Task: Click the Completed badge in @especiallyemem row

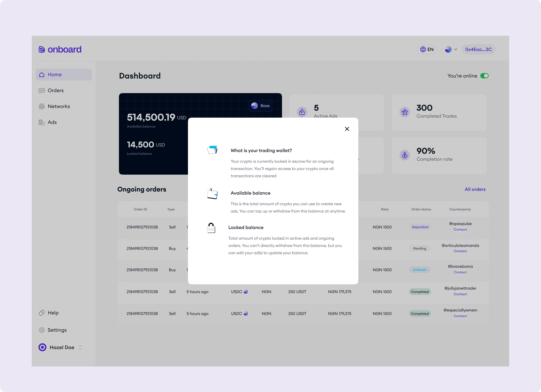Action: click(420, 314)
